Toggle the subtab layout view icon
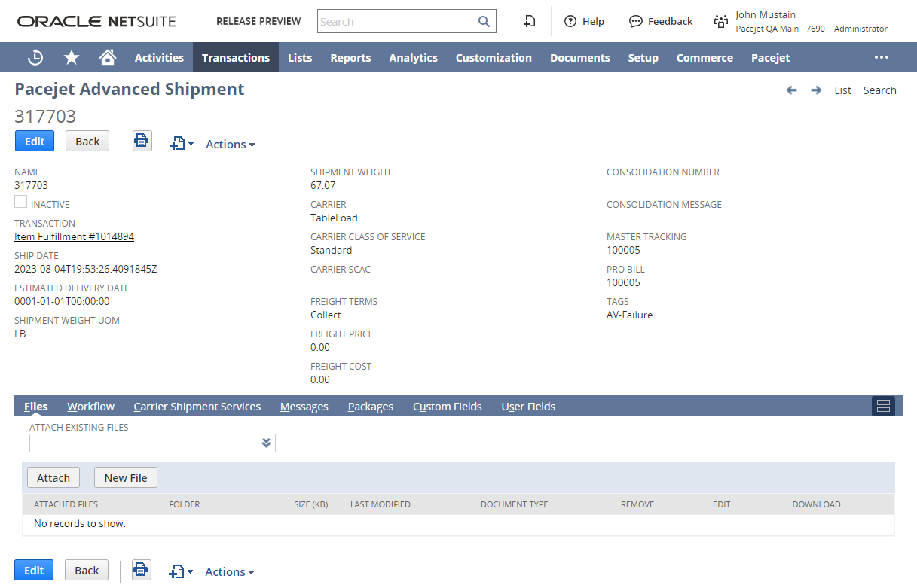Screen dimensions: 917x588 coord(883,407)
